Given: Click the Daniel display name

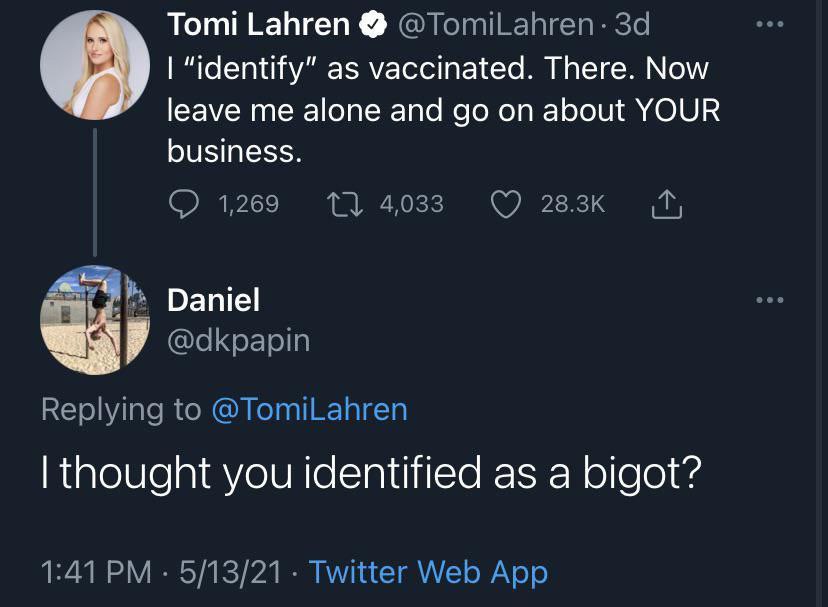Looking at the screenshot, I should pyautogui.click(x=213, y=299).
